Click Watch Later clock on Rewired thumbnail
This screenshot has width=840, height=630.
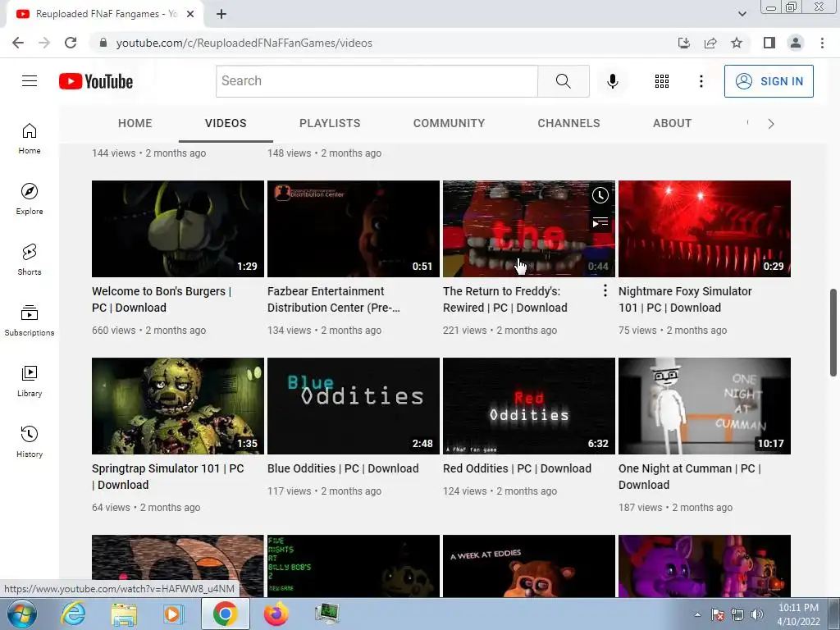point(600,195)
